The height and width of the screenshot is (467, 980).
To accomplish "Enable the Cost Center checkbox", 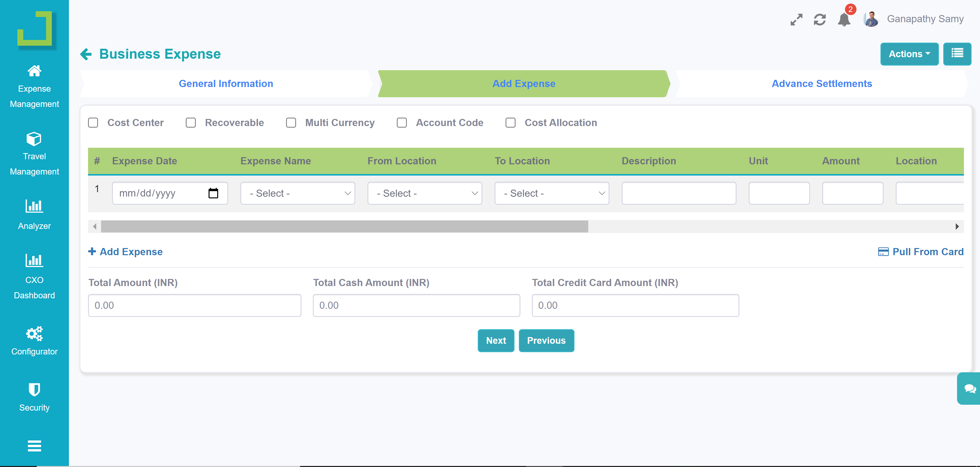I will 93,123.
